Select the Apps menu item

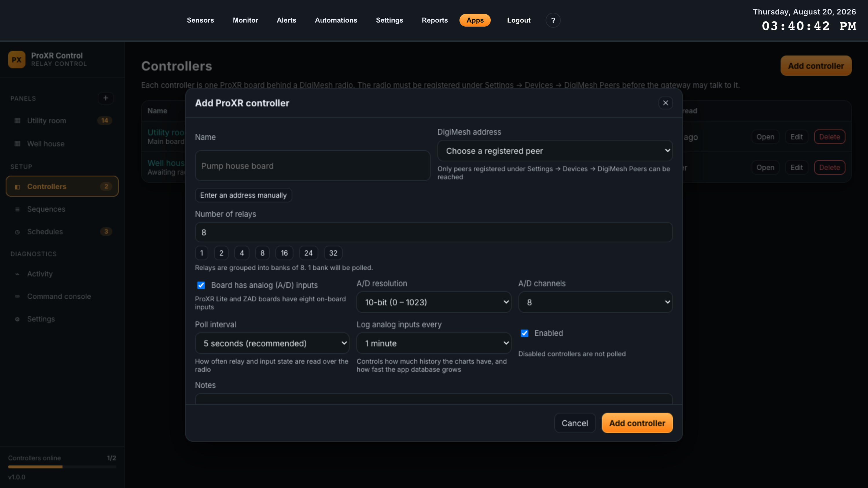[475, 20]
